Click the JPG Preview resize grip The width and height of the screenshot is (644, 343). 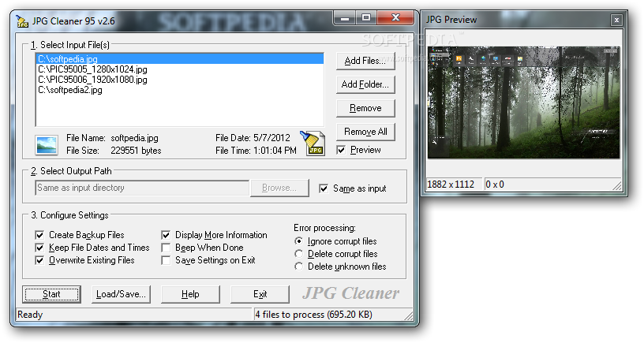click(617, 186)
